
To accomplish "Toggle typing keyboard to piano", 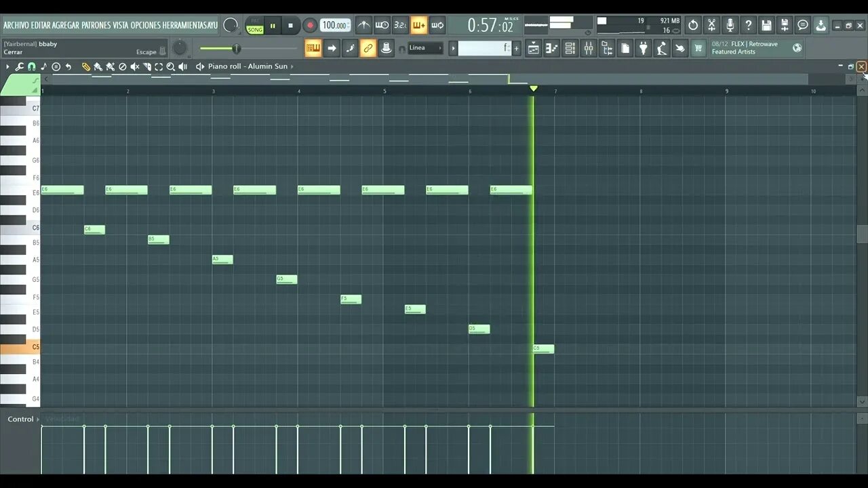I will pos(313,48).
